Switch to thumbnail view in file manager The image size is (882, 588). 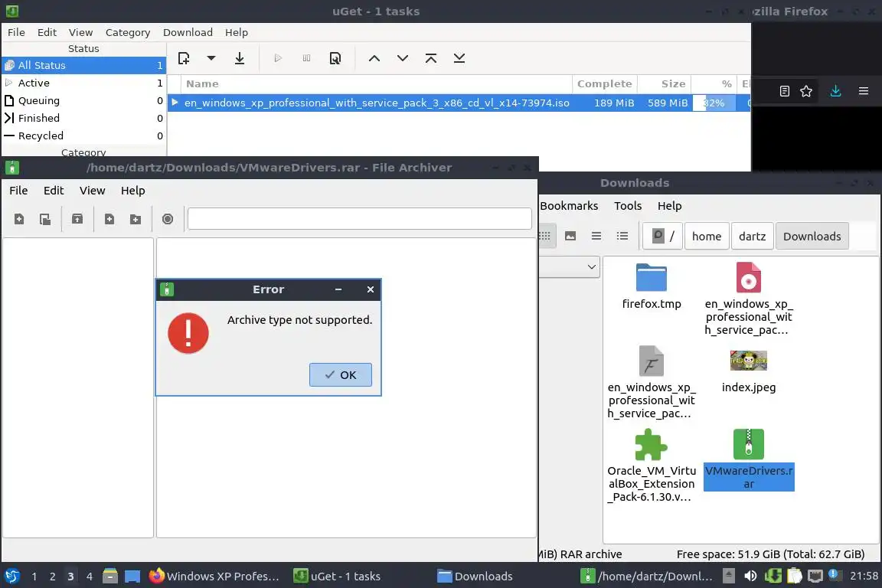click(570, 236)
